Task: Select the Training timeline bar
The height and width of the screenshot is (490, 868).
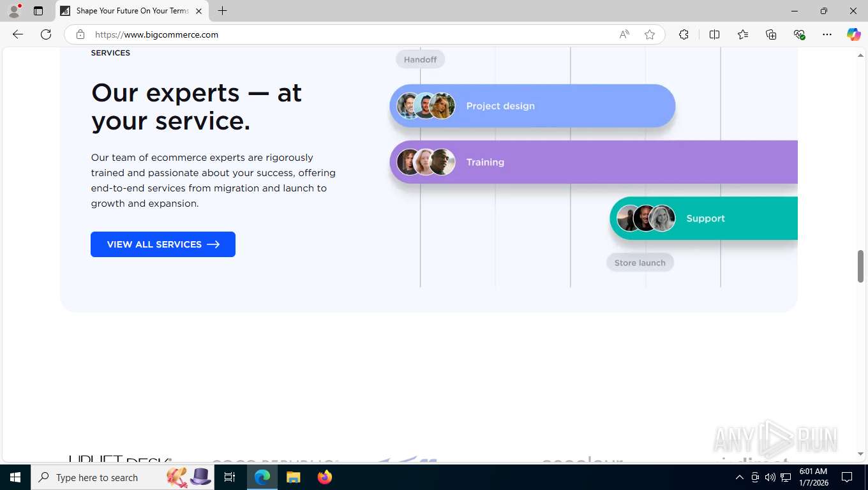Action: click(594, 162)
